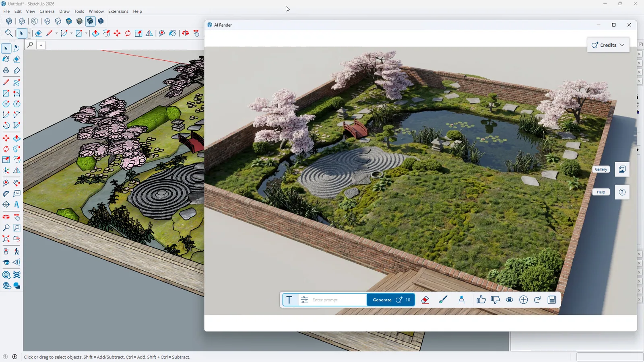644x362 pixels.
Task: Choose the Polygon tool
Action: [x=17, y=104]
